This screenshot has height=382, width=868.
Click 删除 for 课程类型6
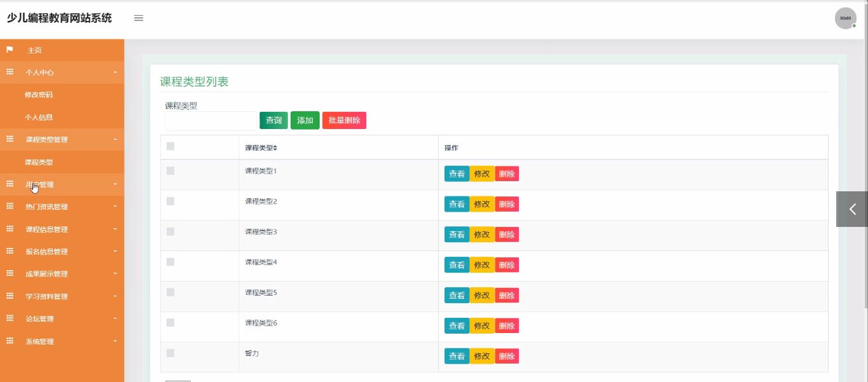pos(507,325)
